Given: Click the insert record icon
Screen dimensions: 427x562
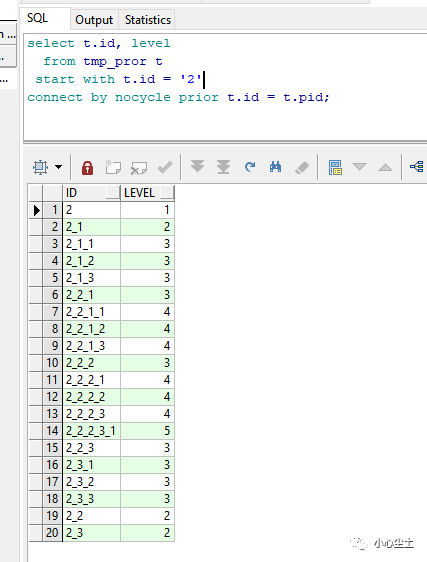Looking at the screenshot, I should click(x=113, y=167).
